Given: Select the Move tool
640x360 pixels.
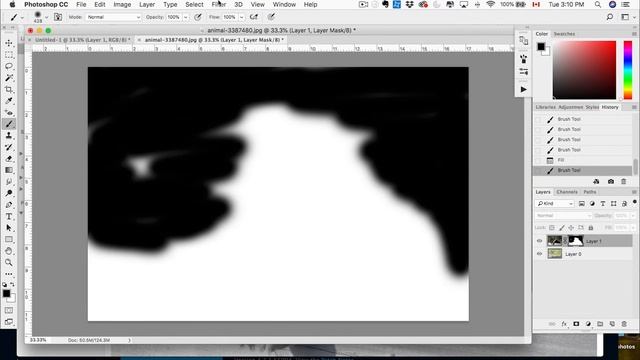Looking at the screenshot, I should point(9,43).
